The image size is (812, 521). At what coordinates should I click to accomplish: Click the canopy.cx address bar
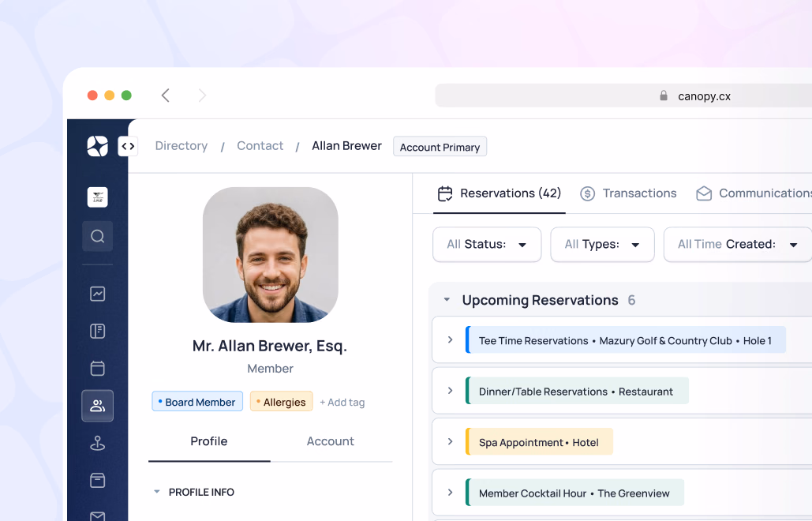click(x=623, y=96)
